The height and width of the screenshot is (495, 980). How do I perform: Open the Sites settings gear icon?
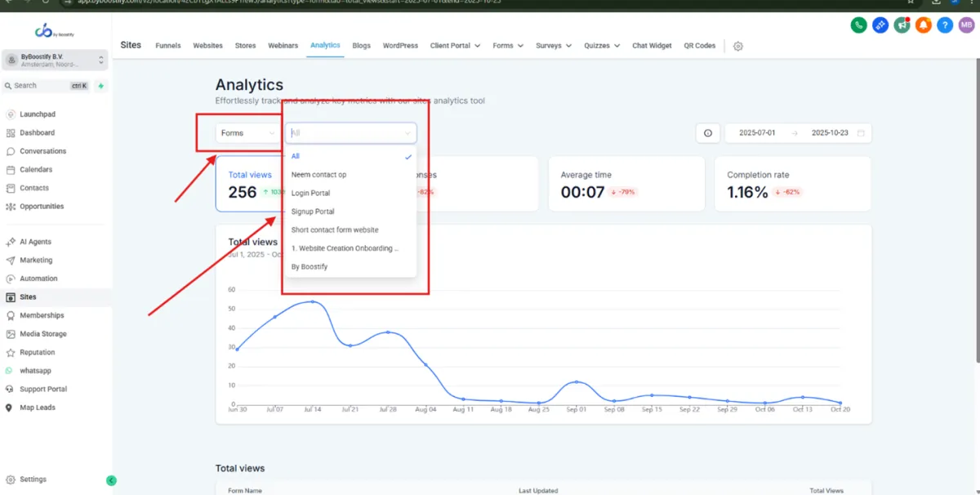coord(738,47)
